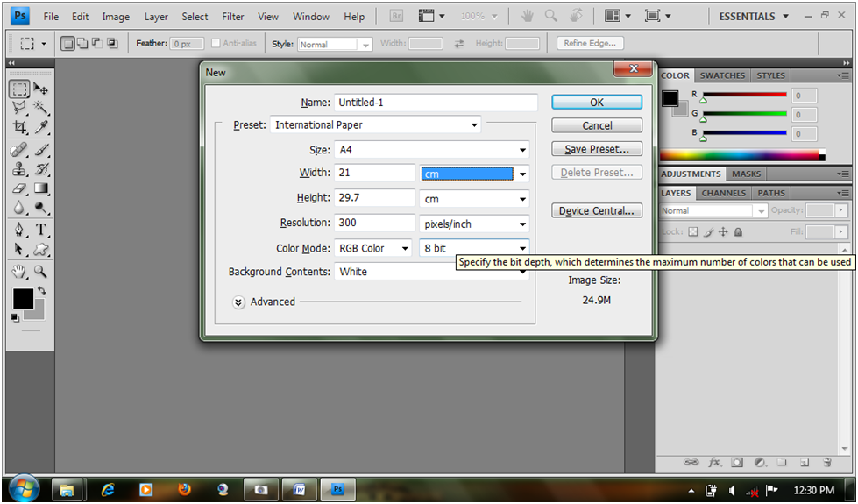Swap foreground and background colors
The width and height of the screenshot is (858, 504).
(x=41, y=291)
